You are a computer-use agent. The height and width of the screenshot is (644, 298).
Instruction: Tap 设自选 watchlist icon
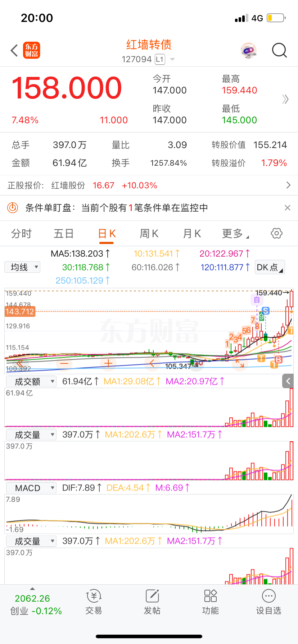pyautogui.click(x=268, y=602)
